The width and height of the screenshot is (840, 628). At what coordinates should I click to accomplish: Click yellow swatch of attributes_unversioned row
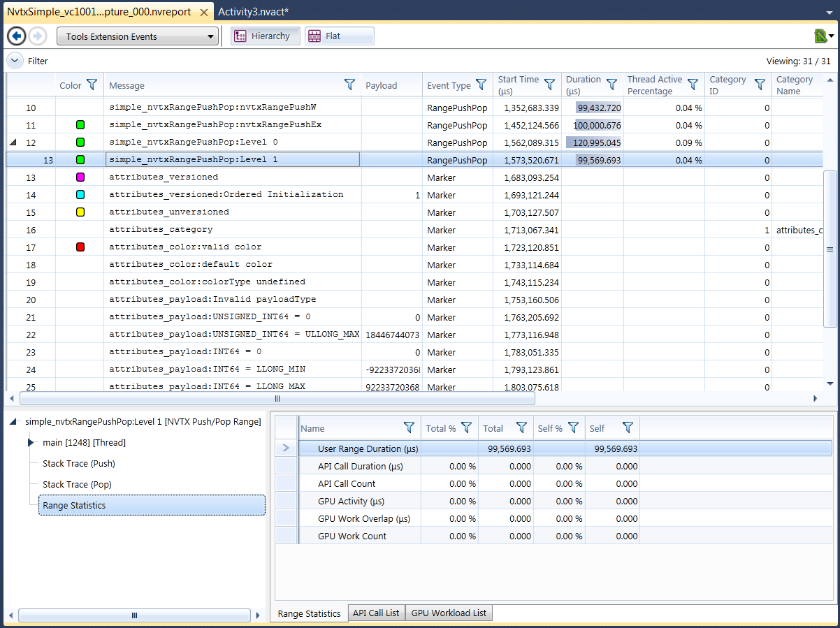tap(80, 212)
